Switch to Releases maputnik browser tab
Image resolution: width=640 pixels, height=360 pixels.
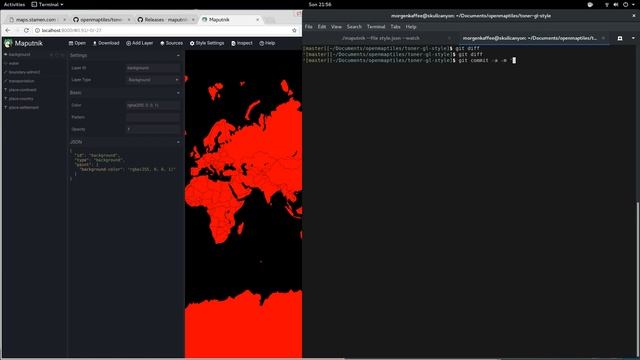click(165, 20)
